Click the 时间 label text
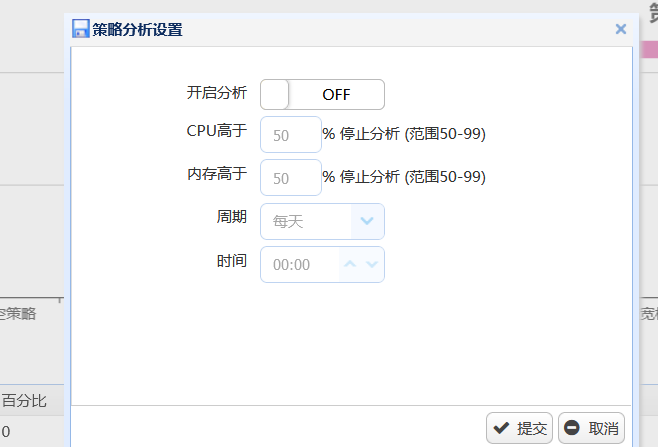The height and width of the screenshot is (447, 658). point(231,261)
